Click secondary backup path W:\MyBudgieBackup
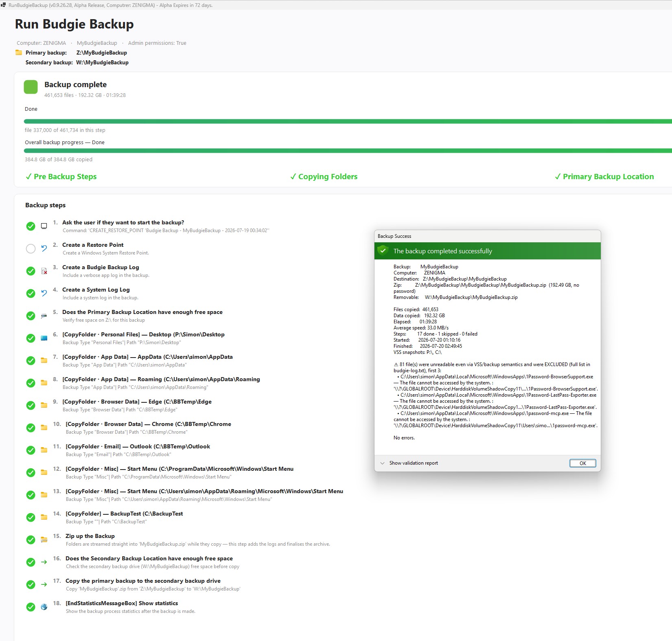Viewport: 672px width, 641px height. point(102,62)
